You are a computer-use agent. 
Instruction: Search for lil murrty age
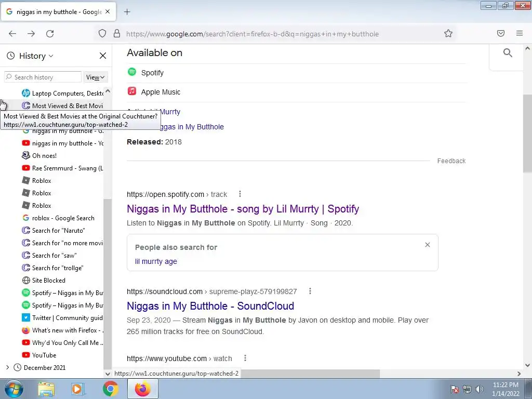click(156, 262)
